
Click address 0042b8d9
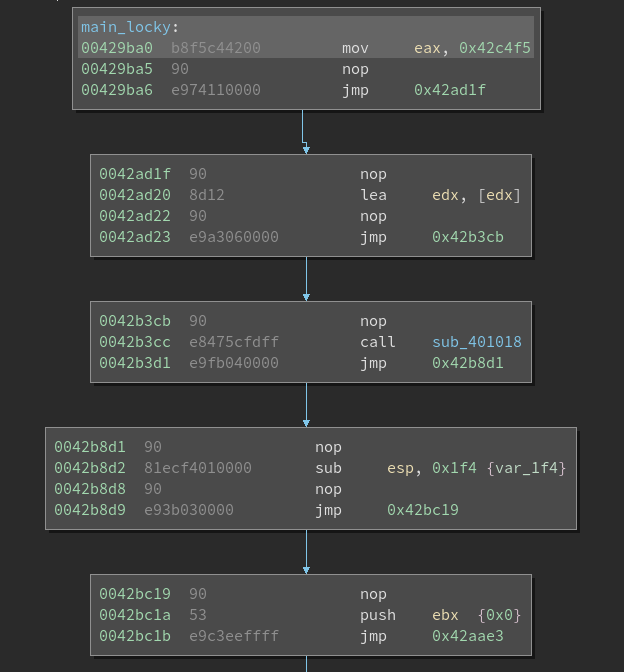(90, 510)
